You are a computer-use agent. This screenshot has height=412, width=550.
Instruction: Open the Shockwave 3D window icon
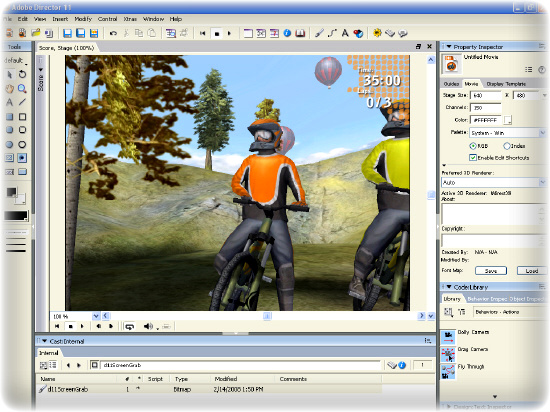pos(358,33)
